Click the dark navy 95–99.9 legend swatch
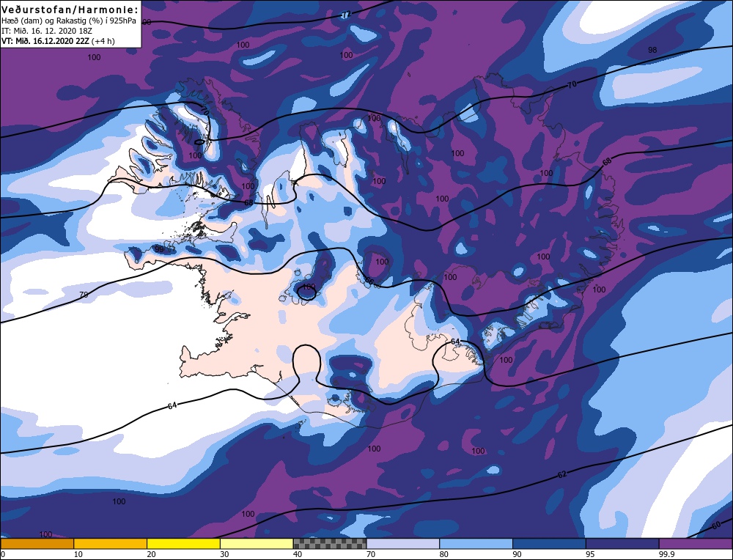 622,543
